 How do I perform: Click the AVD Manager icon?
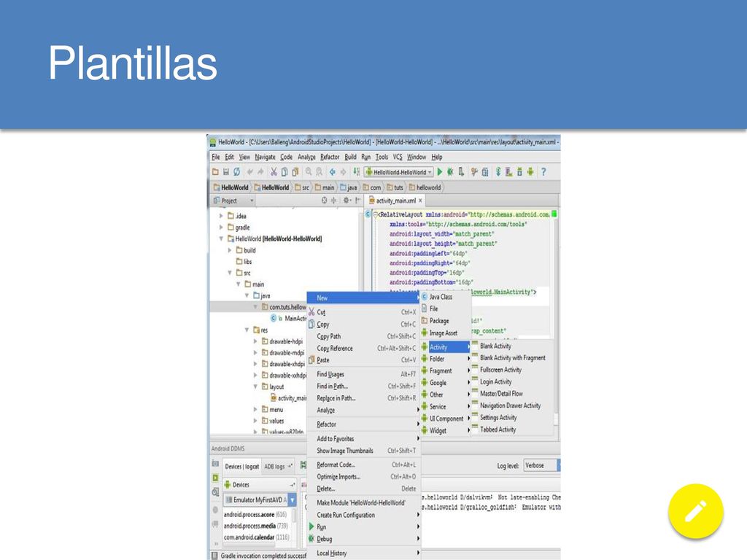pos(508,172)
